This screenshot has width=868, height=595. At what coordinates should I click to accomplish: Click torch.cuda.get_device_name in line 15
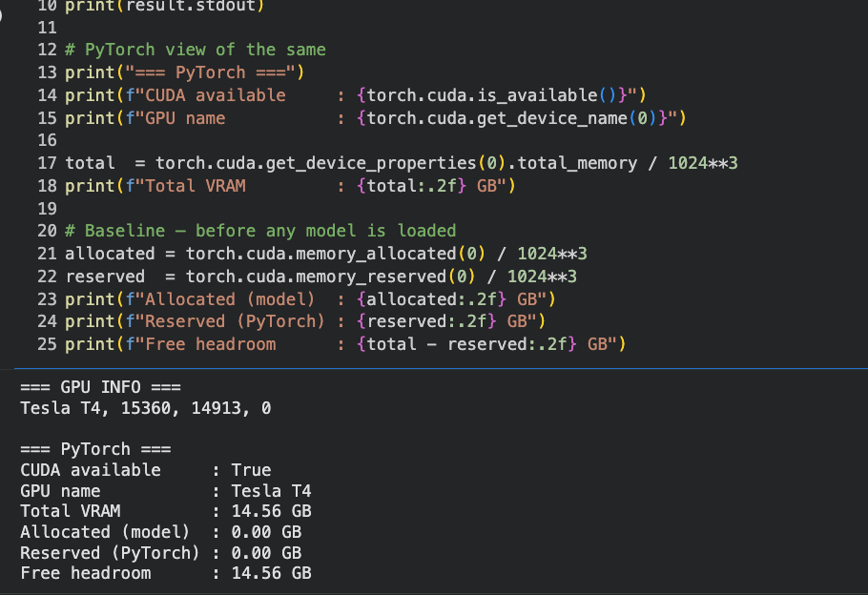(497, 118)
